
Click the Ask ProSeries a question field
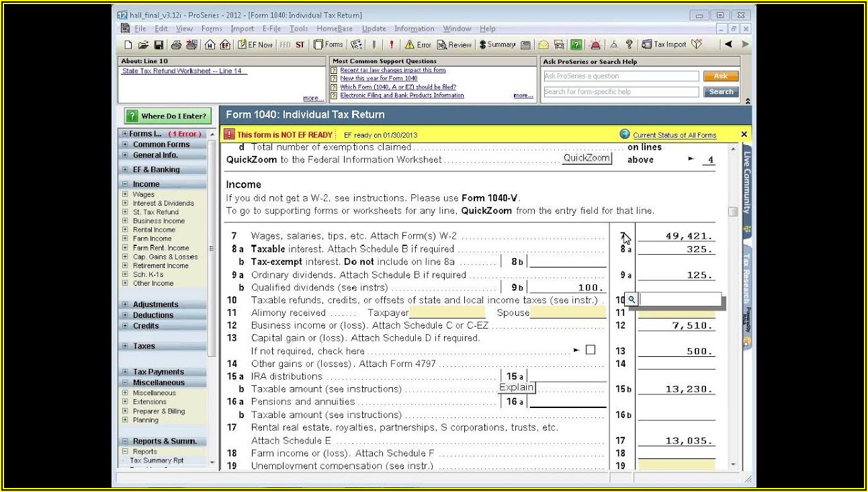621,77
